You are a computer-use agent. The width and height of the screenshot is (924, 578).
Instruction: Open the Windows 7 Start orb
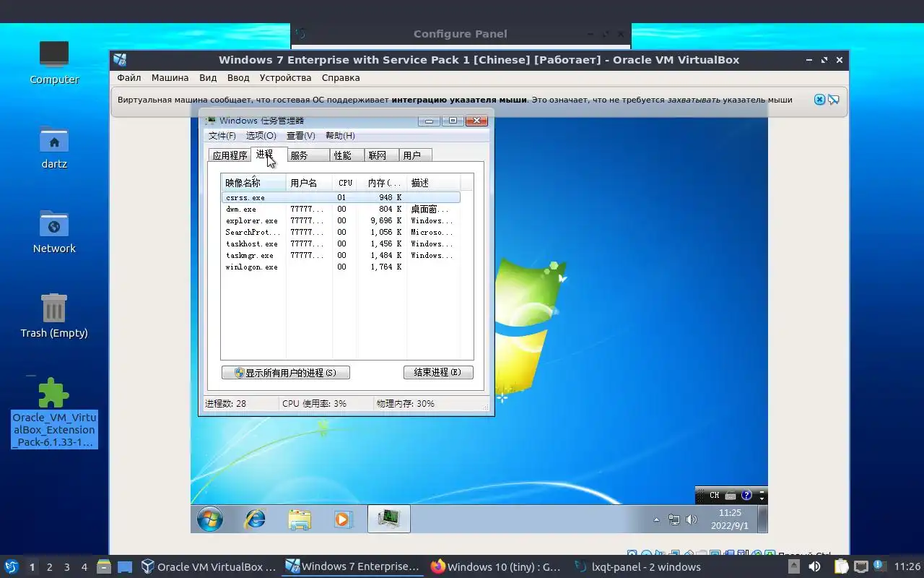point(210,519)
